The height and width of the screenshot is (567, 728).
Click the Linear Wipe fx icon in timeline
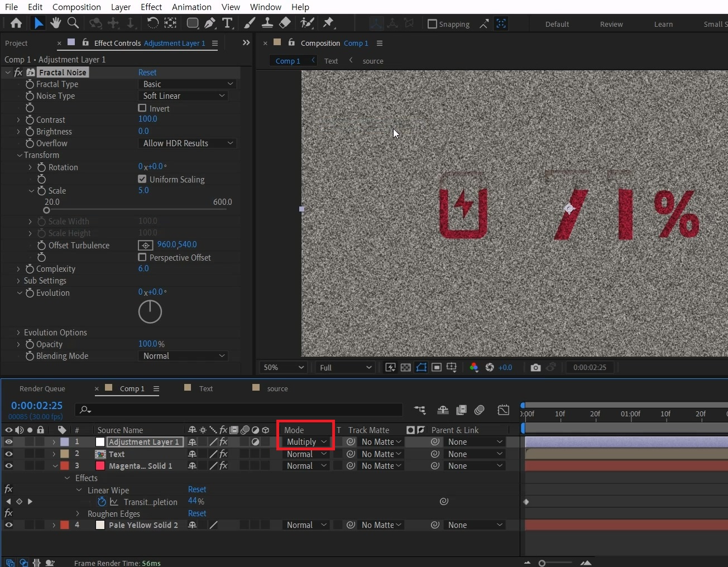pyautogui.click(x=8, y=489)
